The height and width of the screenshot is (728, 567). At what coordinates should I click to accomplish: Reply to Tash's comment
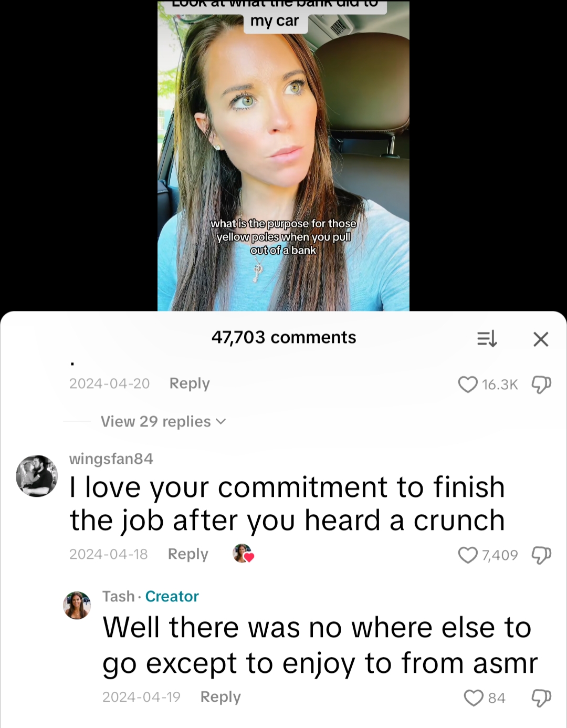pos(220,697)
